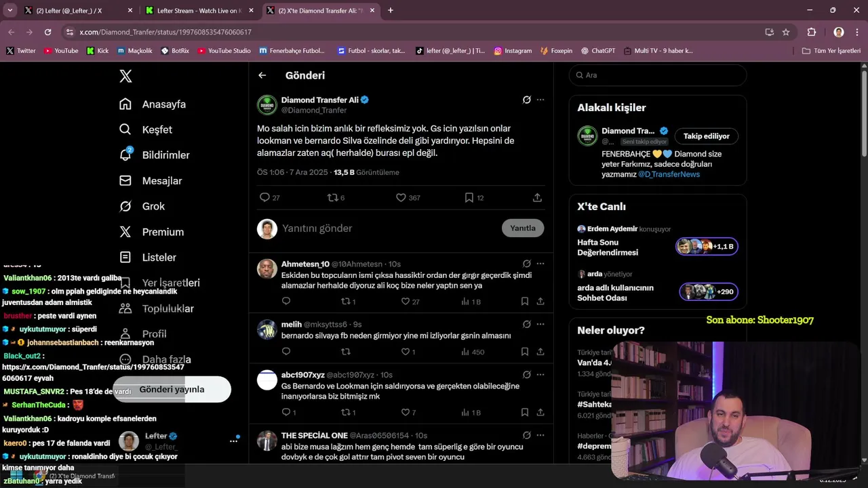Open YouTube Studio bookmark
Screen dimensions: 868x488
click(x=224, y=51)
